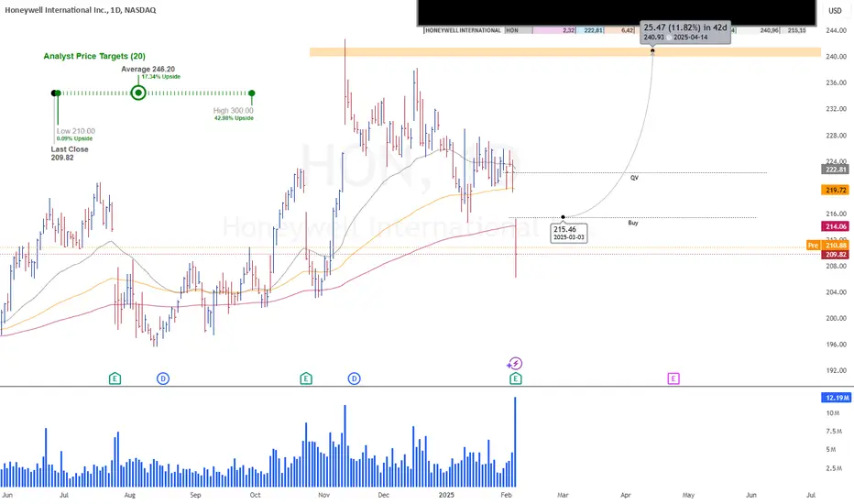
Task: Click the 2.32 table cell
Action: point(554,30)
